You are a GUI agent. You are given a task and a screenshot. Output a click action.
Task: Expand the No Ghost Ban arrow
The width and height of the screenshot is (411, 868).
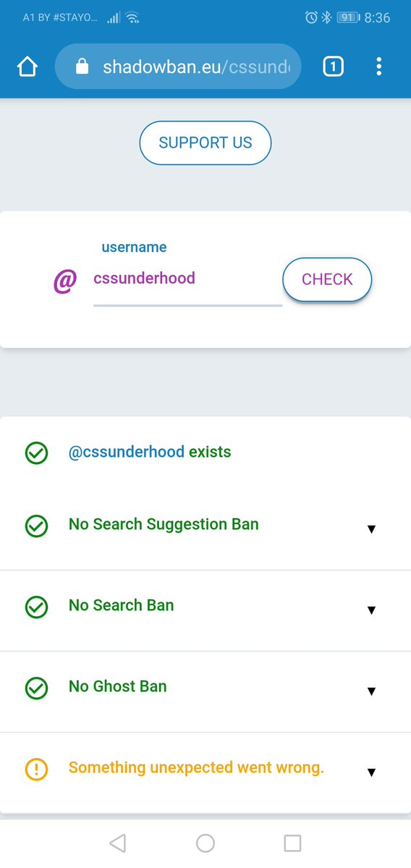pos(372,691)
